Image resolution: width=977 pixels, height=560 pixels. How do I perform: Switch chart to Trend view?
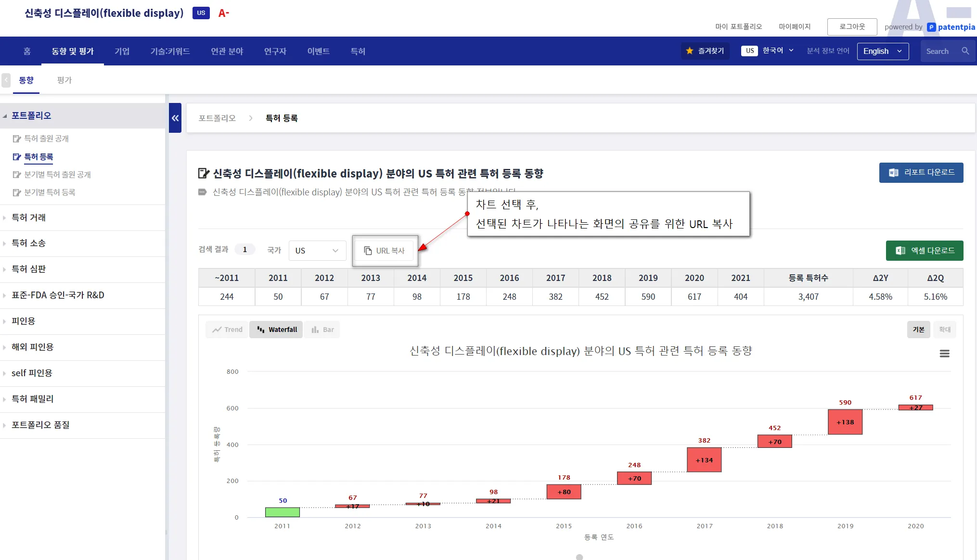click(227, 330)
